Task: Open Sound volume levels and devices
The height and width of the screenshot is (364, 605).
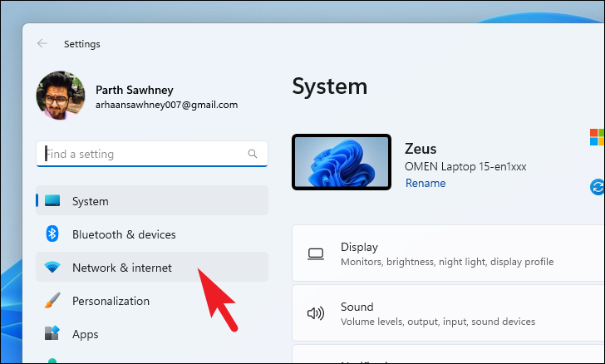Action: click(x=449, y=313)
